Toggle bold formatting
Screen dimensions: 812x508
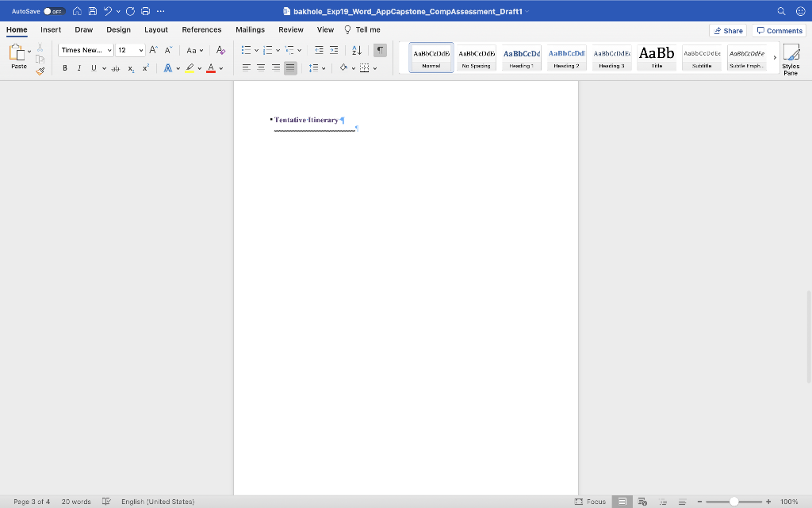click(x=65, y=68)
